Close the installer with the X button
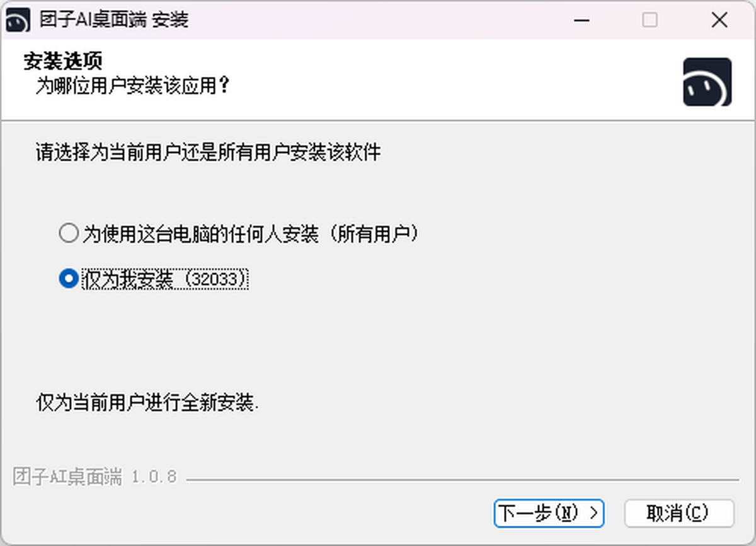The image size is (756, 546). [719, 20]
